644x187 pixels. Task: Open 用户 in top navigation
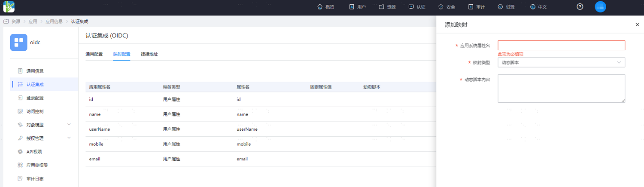click(x=361, y=7)
